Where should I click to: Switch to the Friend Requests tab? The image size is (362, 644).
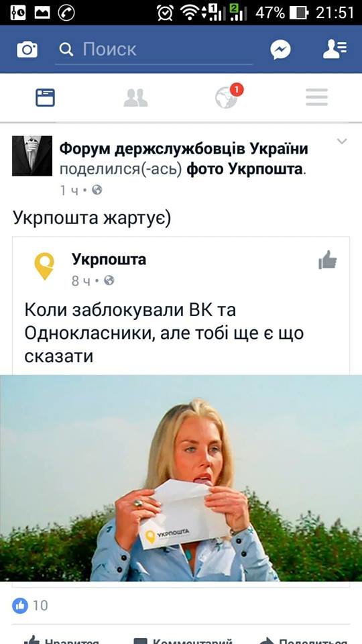click(135, 98)
